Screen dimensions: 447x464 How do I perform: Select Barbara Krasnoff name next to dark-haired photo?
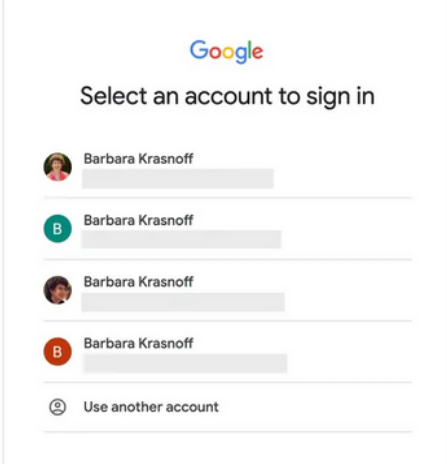coord(138,282)
